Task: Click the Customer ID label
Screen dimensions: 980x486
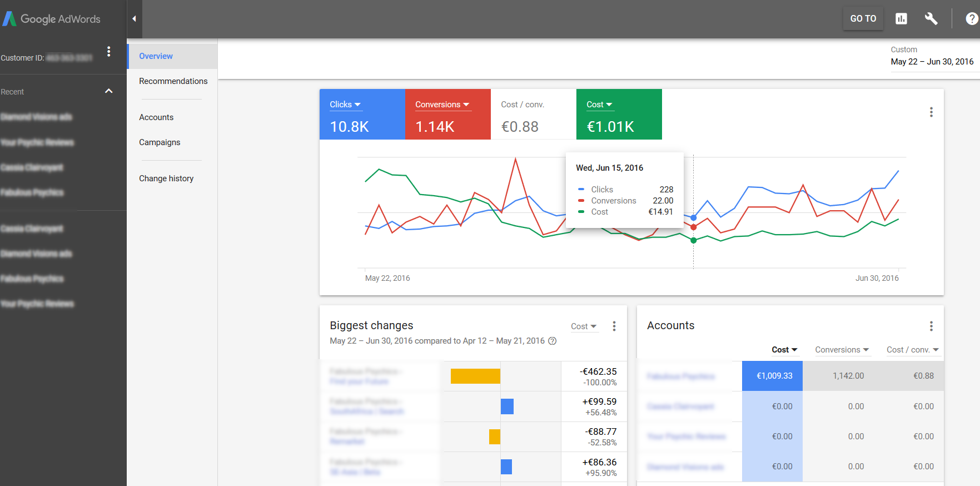Action: [22, 58]
